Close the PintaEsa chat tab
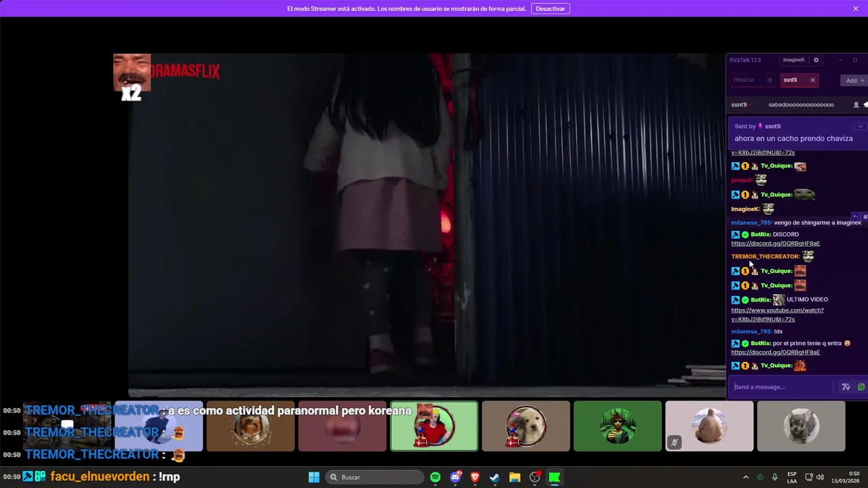 [769, 80]
